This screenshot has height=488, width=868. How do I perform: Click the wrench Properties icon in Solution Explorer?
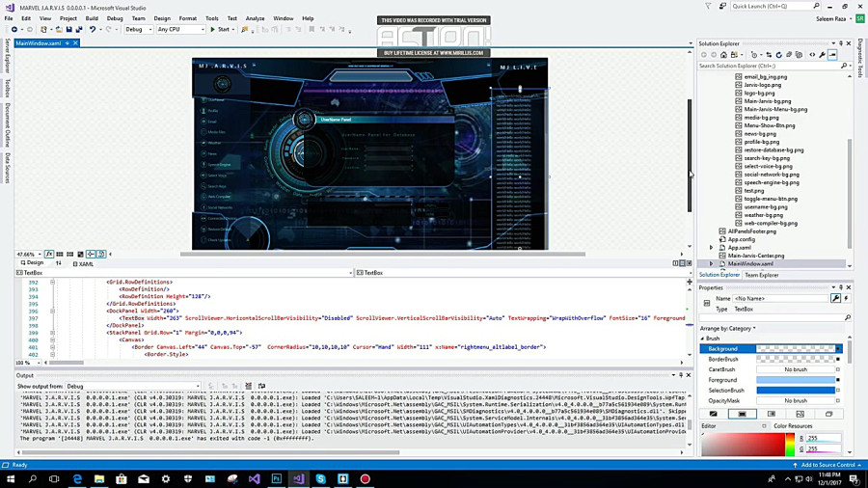[822, 55]
